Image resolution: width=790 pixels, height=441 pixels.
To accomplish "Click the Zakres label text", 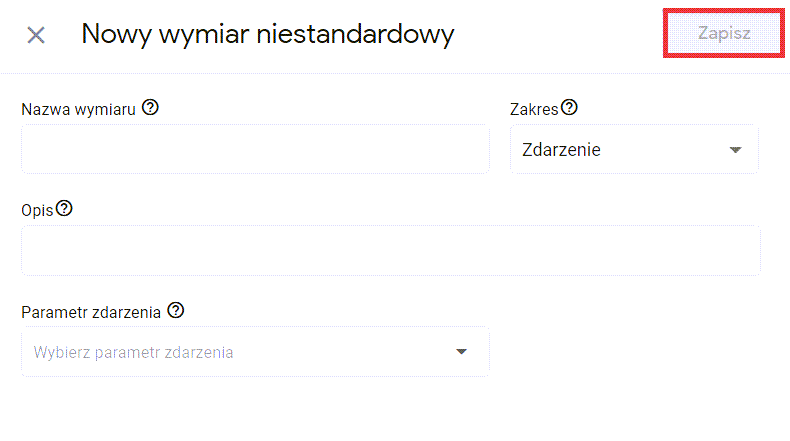I will [534, 109].
